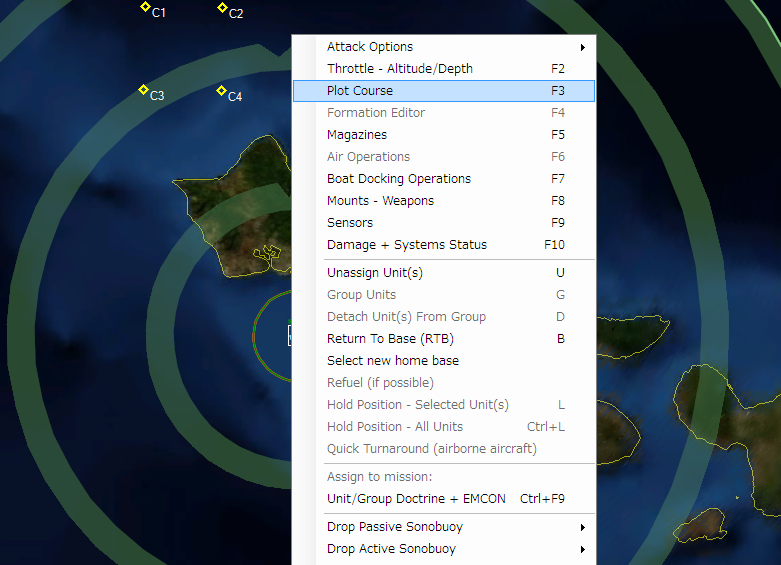Open Mounts - Weapons window
This screenshot has width=781, height=565.
click(x=444, y=201)
